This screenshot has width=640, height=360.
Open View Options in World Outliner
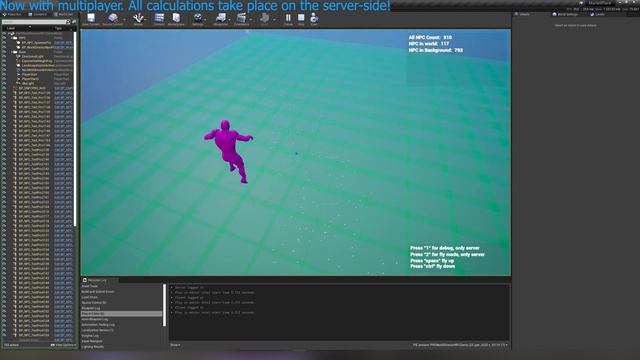point(63,345)
